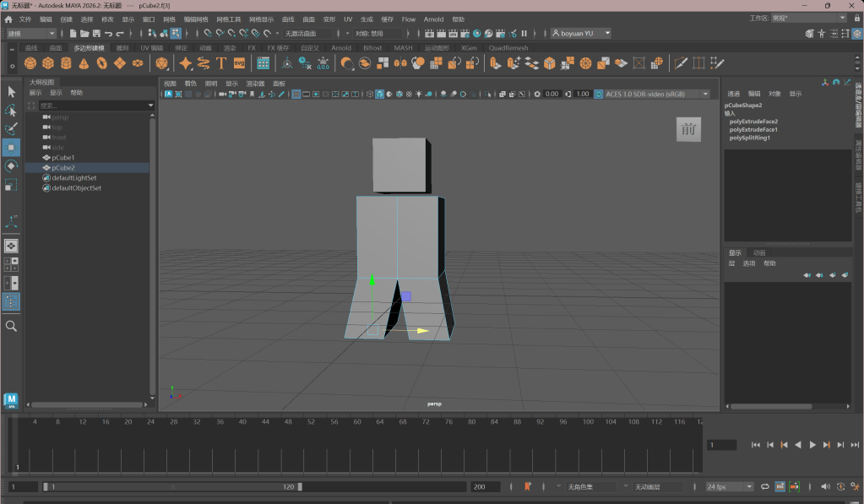Open the 24 fps frame rate dropdown
The width and height of the screenshot is (864, 504).
[730, 487]
